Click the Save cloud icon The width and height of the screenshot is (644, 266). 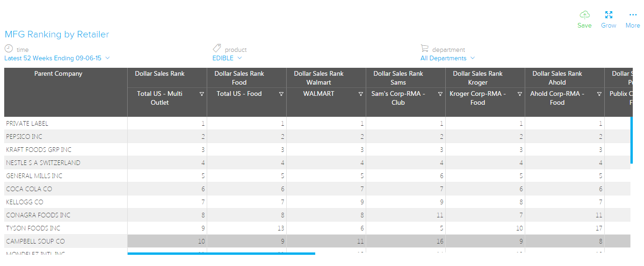585,15
